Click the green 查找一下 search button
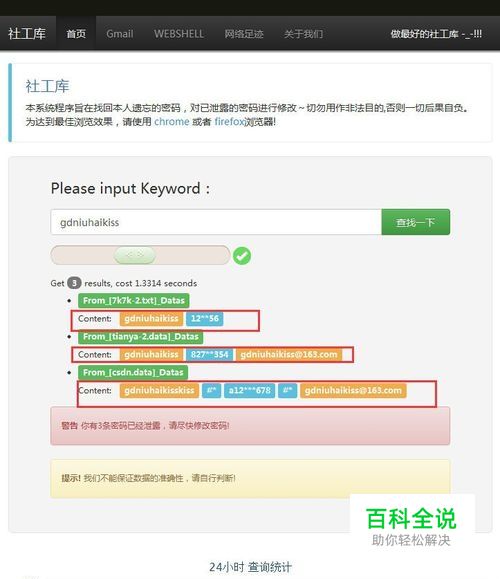Viewport: 500px width, 579px height. [416, 222]
